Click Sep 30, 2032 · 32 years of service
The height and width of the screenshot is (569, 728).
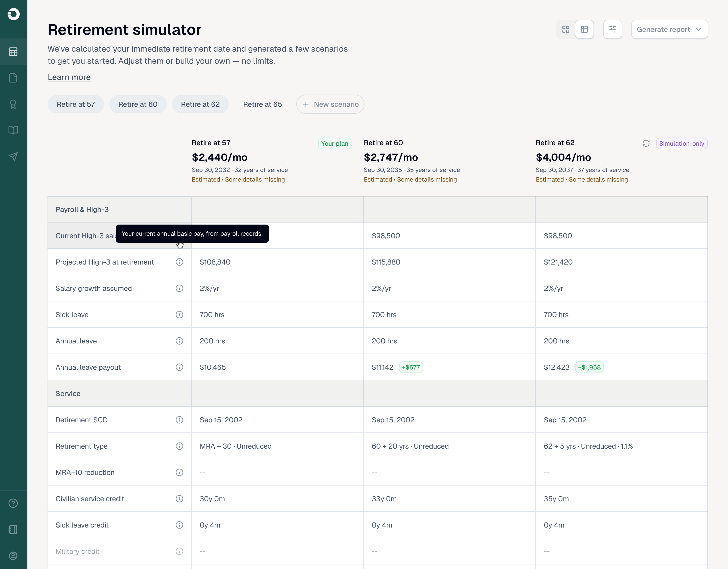(x=240, y=170)
